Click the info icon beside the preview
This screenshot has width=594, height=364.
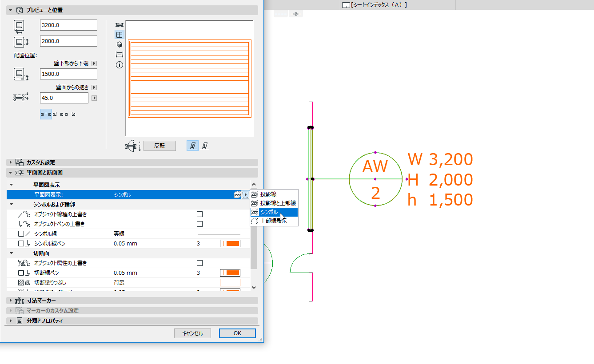(x=119, y=65)
